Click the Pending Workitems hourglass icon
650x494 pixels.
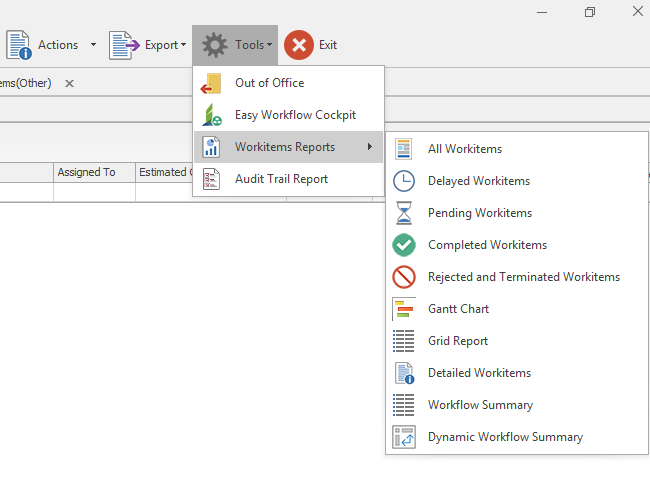pyautogui.click(x=404, y=213)
